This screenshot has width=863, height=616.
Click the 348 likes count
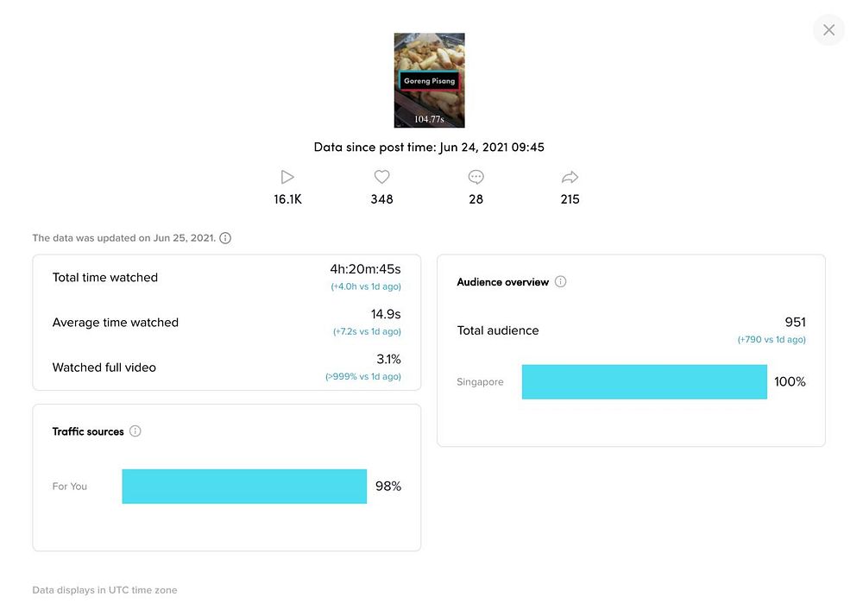(381, 199)
